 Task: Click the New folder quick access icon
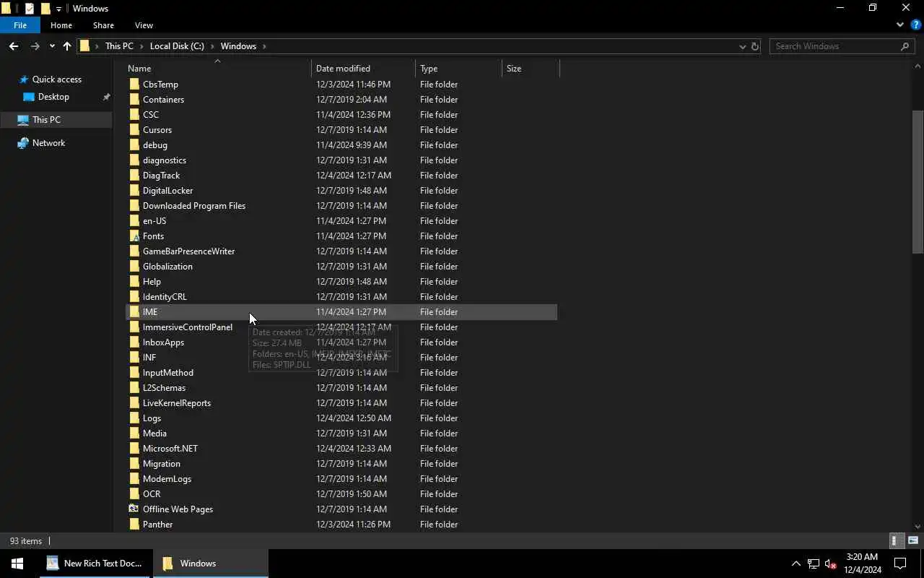pyautogui.click(x=45, y=9)
